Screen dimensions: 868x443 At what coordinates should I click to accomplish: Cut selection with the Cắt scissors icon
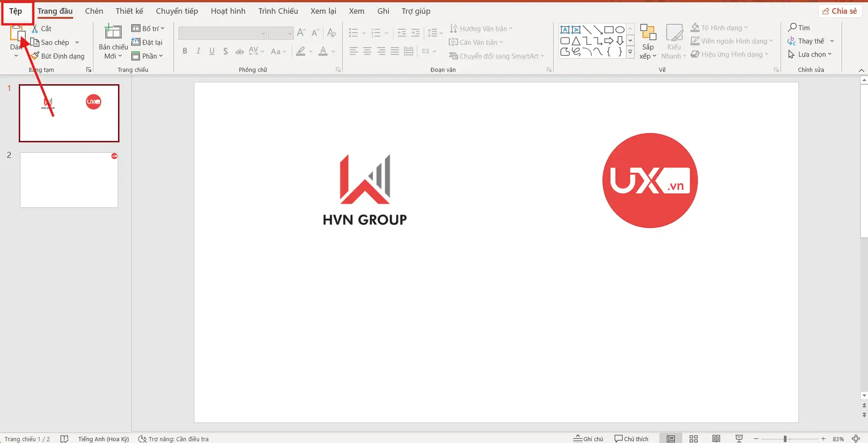click(x=35, y=28)
